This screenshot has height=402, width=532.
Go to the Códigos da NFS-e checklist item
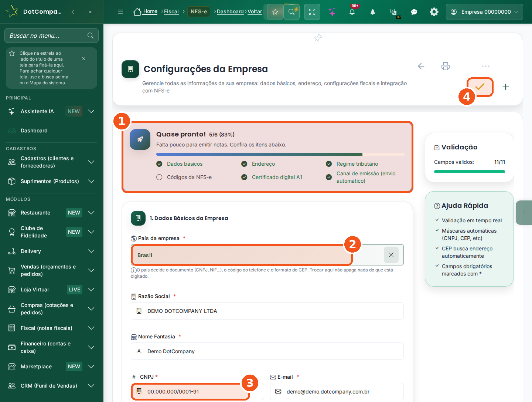[x=189, y=177]
